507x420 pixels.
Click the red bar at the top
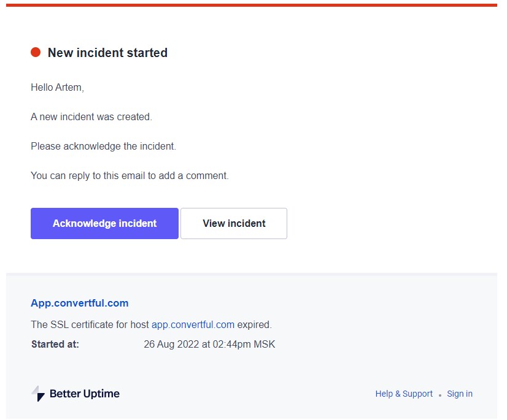click(x=253, y=3)
